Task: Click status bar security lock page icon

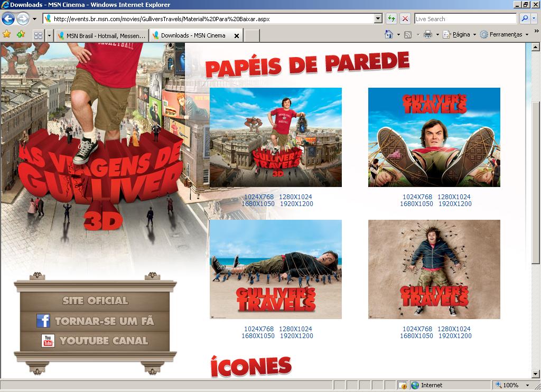Action: (402, 385)
